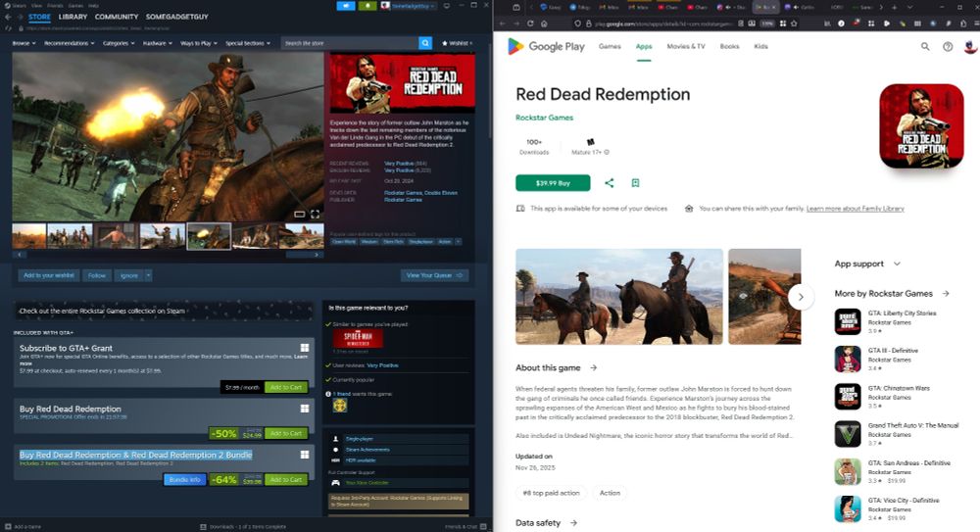Go back in the Steam client
This screenshot has width=980, height=532.
8,17
